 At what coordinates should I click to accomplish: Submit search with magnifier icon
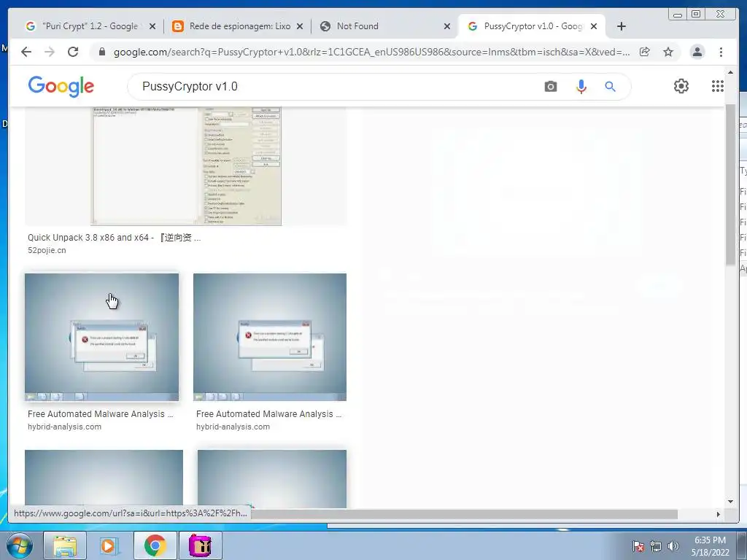pos(611,87)
